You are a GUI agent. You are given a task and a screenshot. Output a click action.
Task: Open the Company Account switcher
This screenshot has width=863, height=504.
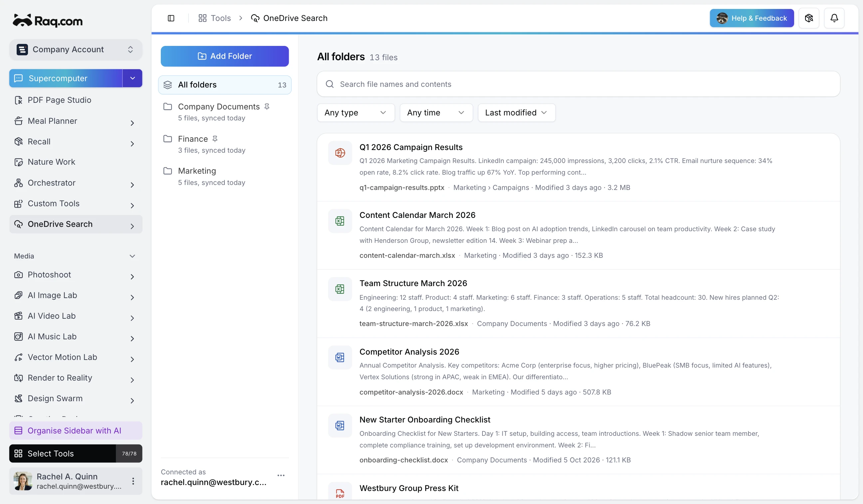pyautogui.click(x=76, y=49)
